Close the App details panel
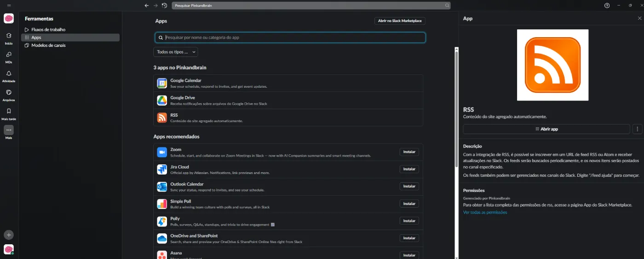This screenshot has height=259, width=644. (639, 18)
